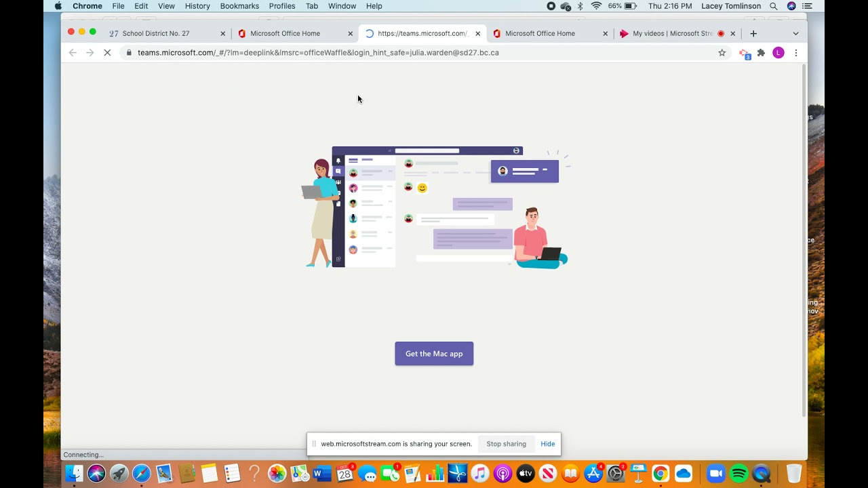The image size is (868, 488).
Task: Open Microsoft Word from the Dock
Action: point(322,473)
